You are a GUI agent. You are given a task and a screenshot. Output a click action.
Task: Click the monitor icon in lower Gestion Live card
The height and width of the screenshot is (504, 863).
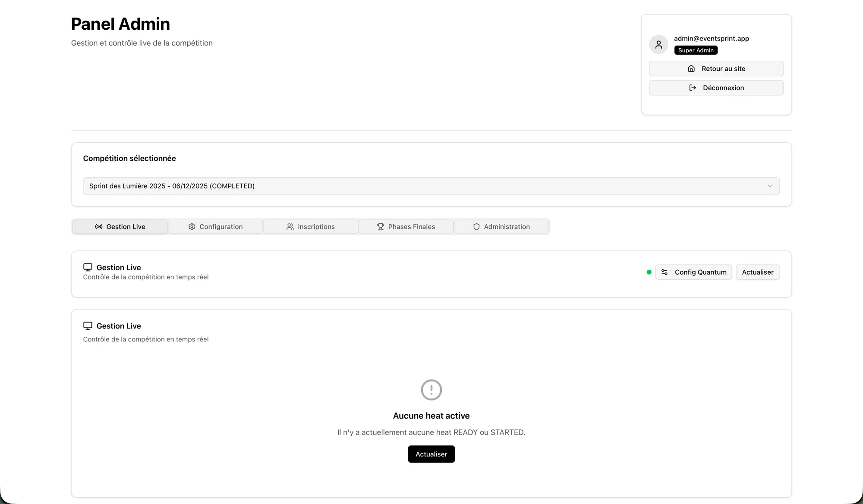coord(88,326)
